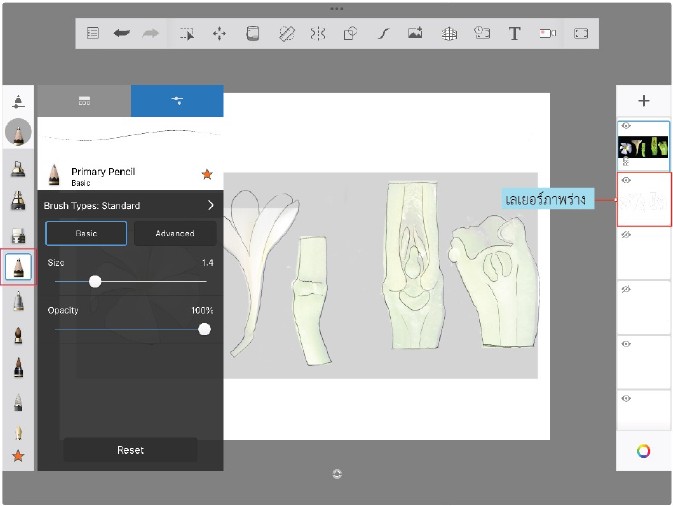The image size is (673, 506).
Task: Open the brush settings tab
Action: (177, 101)
